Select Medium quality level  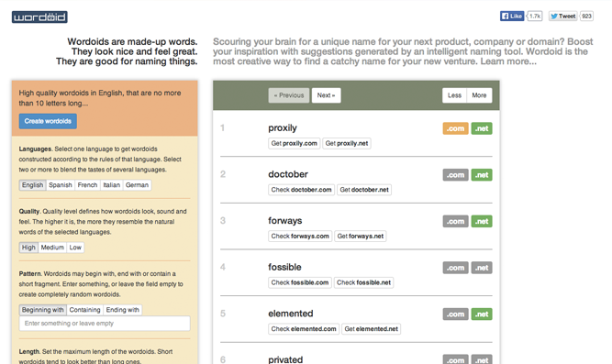52,248
